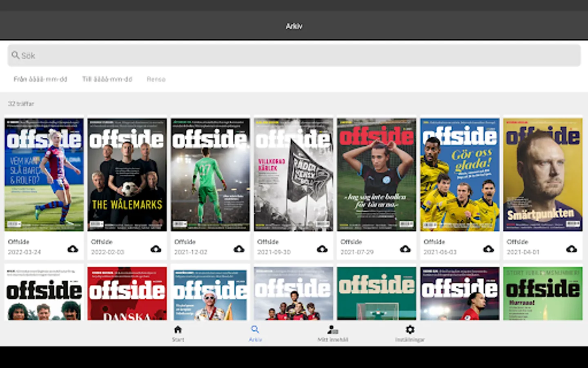Click the date text 2021-07-29
Screen dimensions: 588x368
357,252
